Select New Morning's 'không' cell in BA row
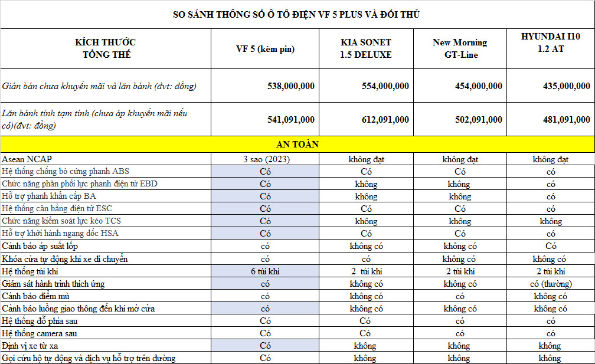 [460, 196]
